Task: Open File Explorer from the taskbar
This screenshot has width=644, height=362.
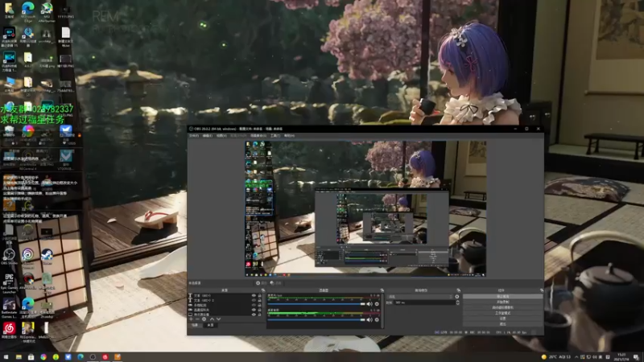Action: [x=19, y=357]
